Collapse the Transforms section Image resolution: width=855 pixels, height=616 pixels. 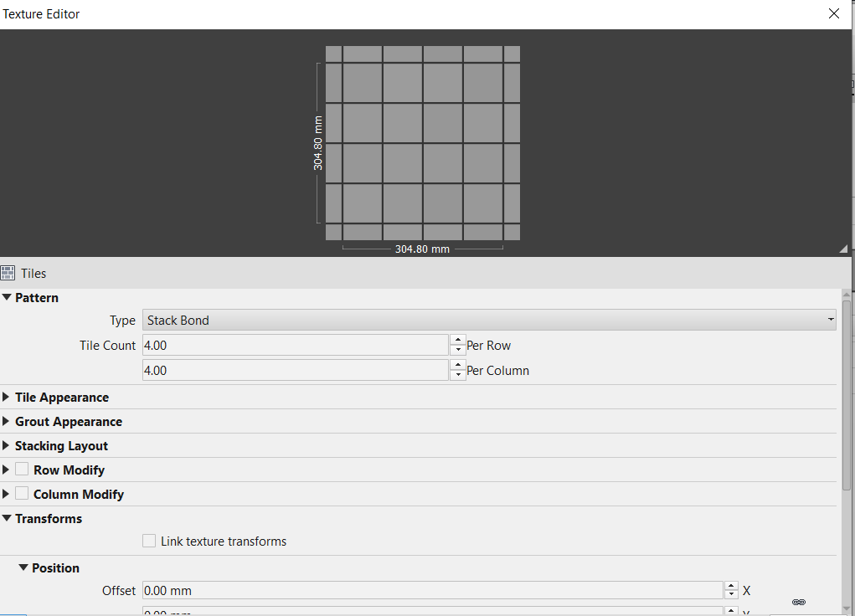[x=7, y=518]
